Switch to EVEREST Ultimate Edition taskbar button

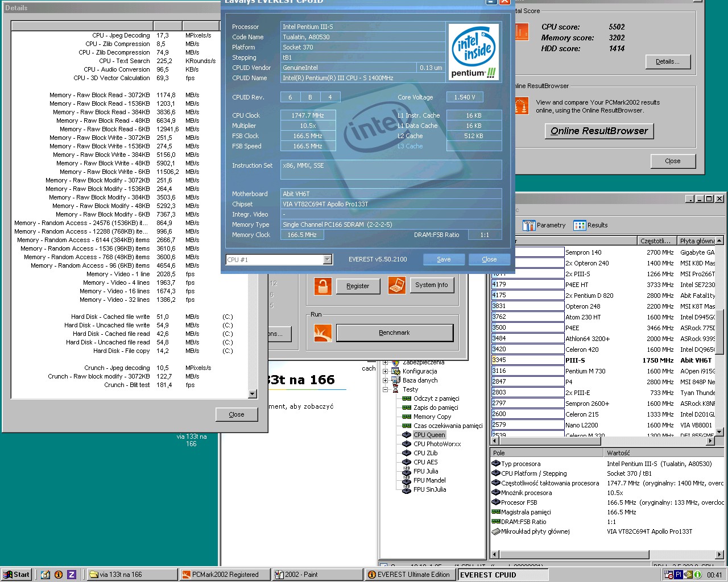pyautogui.click(x=409, y=575)
